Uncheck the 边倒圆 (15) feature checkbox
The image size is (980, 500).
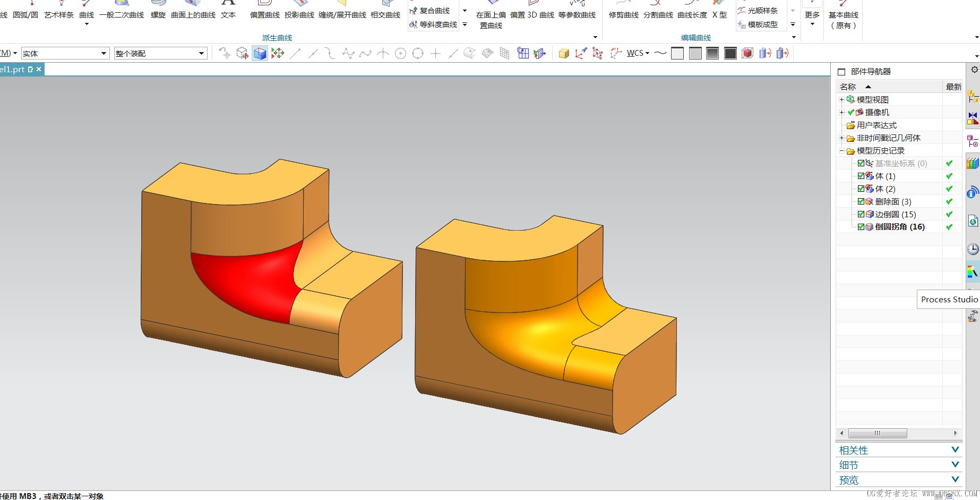861,214
